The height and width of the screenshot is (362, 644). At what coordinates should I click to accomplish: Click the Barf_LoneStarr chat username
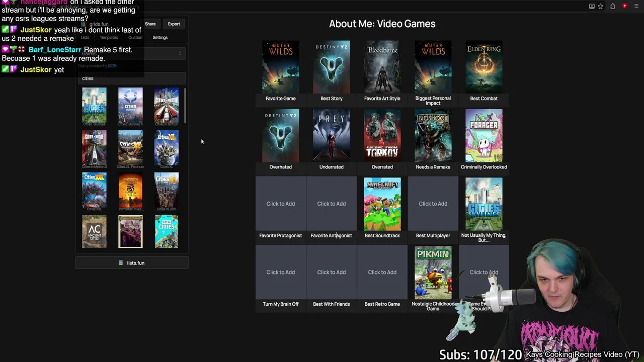pos(55,50)
